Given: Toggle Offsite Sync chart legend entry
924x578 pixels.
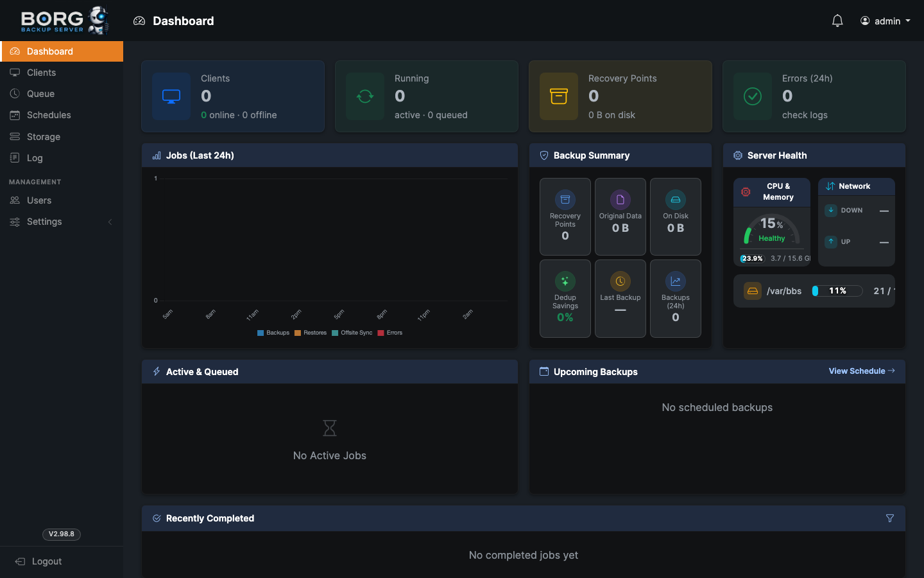Looking at the screenshot, I should [x=352, y=333].
